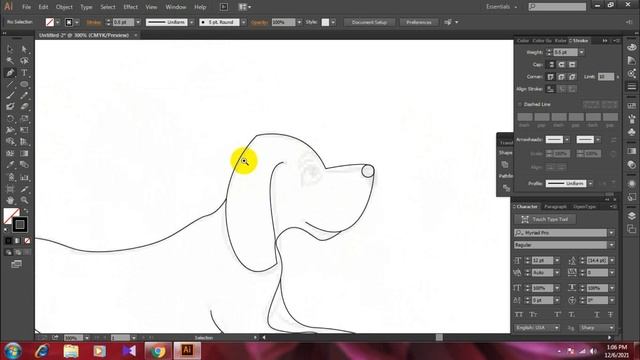Open the 5 pt. Round brush dropdown
The image size is (640, 360).
tap(244, 22)
